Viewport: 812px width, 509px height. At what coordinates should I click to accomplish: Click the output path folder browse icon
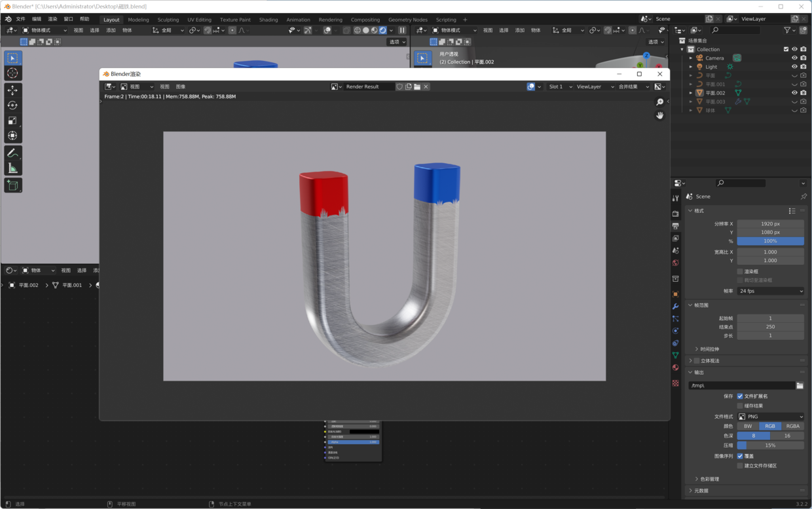pyautogui.click(x=800, y=385)
